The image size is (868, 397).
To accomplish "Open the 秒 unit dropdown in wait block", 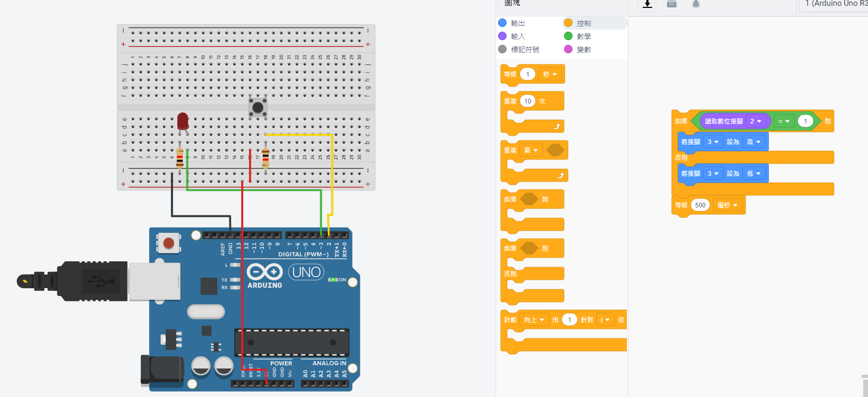I will click(x=550, y=74).
